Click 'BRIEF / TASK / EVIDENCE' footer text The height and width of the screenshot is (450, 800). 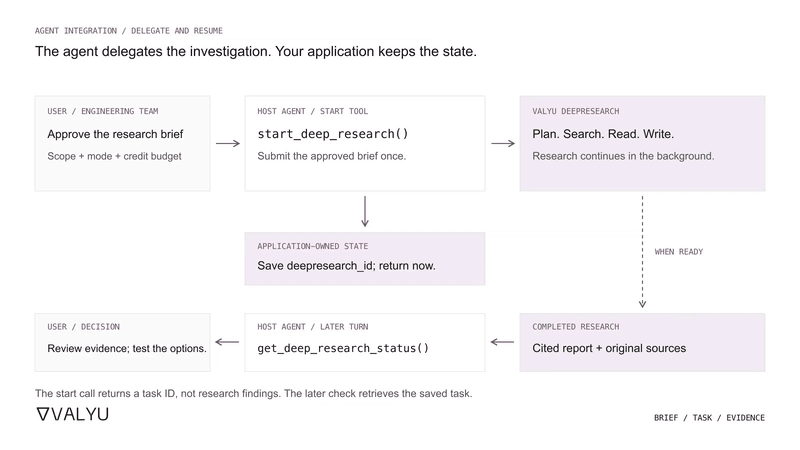tap(709, 418)
